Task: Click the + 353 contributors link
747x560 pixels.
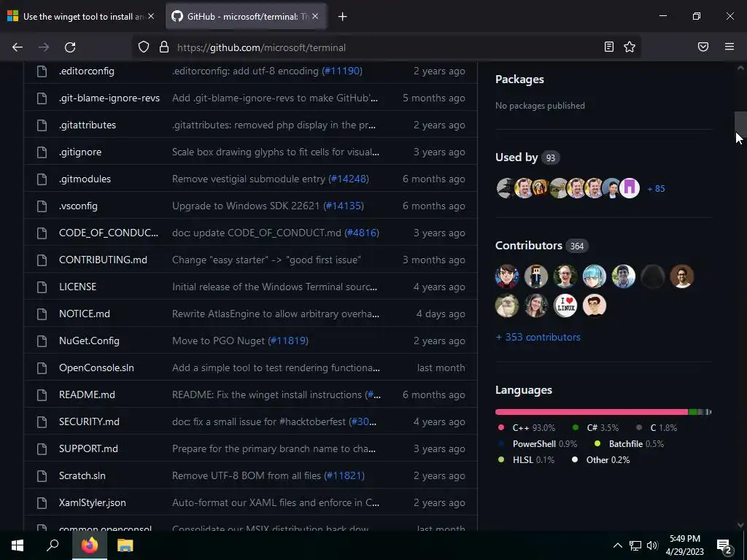Action: pyautogui.click(x=538, y=337)
